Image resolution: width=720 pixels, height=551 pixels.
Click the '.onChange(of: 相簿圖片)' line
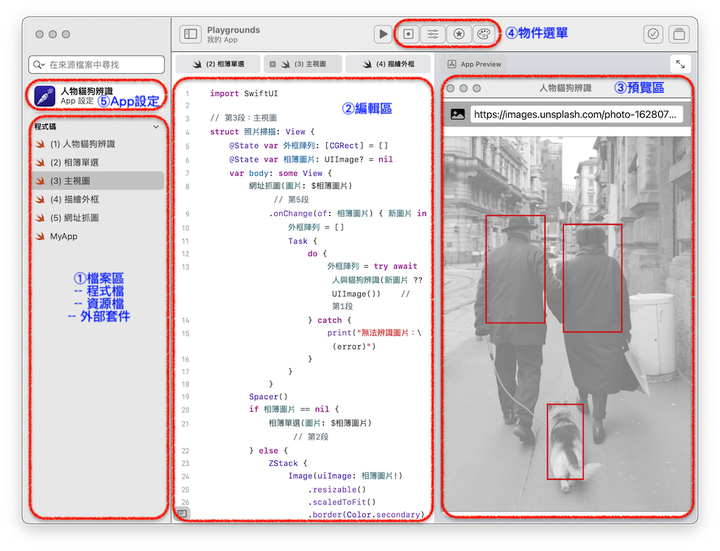[348, 214]
